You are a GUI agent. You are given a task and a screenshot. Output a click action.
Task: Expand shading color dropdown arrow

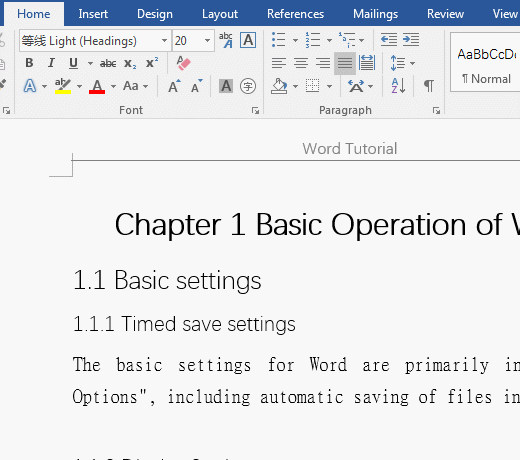tap(295, 87)
